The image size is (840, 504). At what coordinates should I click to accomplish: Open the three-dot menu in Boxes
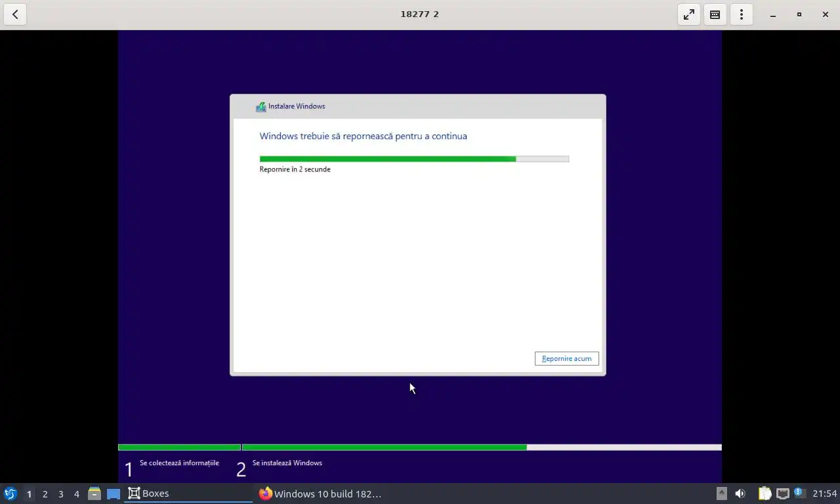[742, 14]
